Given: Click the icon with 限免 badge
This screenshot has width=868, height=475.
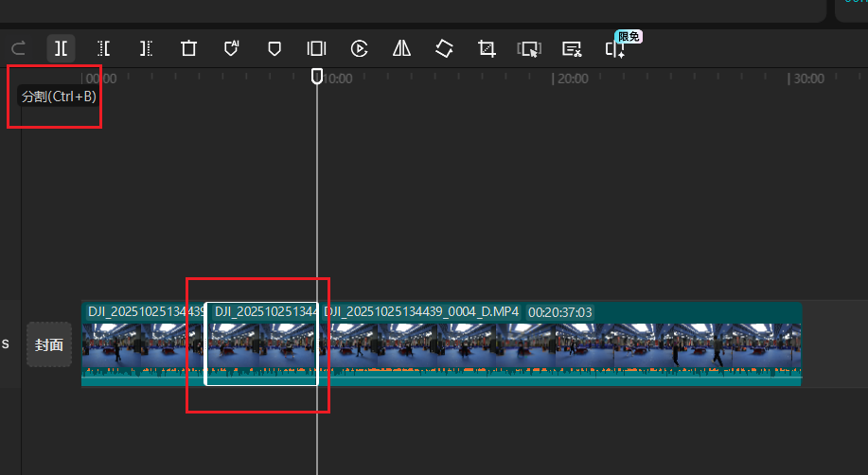Looking at the screenshot, I should 615,49.
